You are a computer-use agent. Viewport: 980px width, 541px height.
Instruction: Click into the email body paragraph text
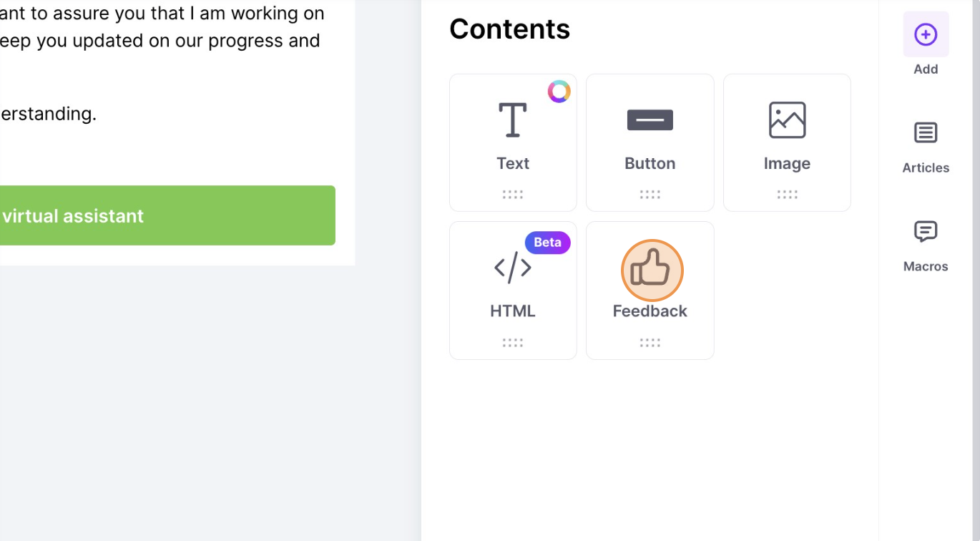162,27
